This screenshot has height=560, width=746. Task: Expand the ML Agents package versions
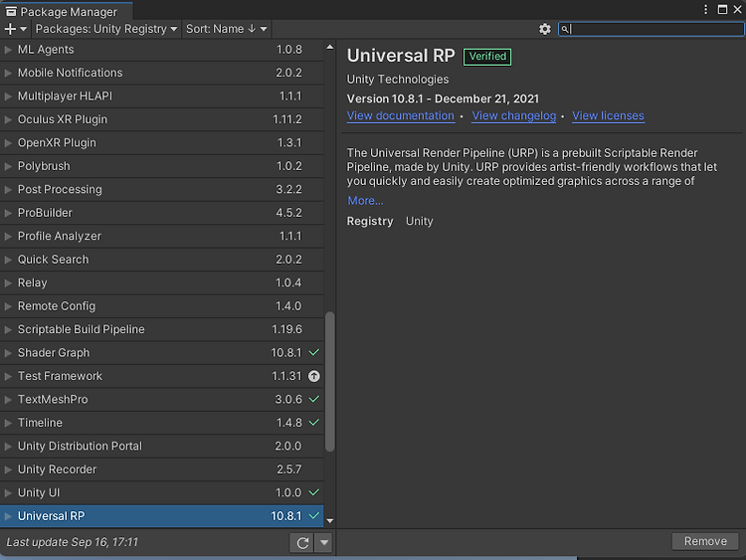(8, 50)
